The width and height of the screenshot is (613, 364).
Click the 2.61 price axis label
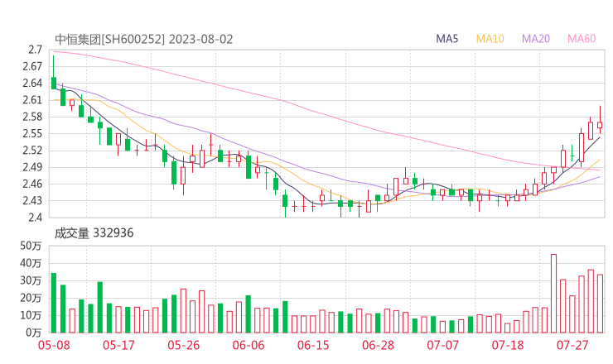click(32, 100)
